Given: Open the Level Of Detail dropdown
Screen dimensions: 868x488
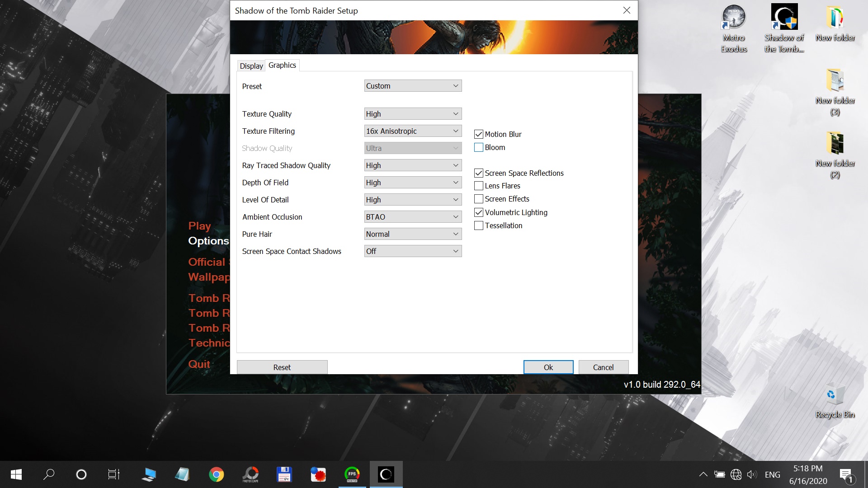Looking at the screenshot, I should [413, 200].
